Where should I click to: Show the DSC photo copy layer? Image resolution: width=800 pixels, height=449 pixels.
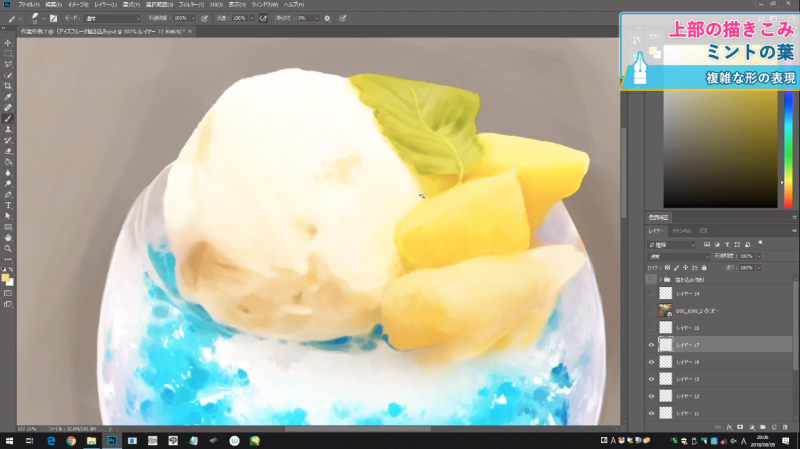click(651, 310)
